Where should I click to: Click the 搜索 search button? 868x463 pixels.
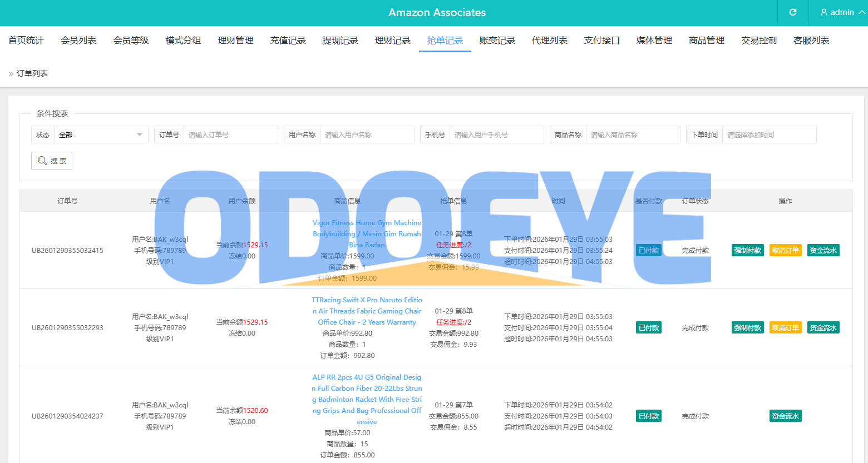click(x=52, y=161)
